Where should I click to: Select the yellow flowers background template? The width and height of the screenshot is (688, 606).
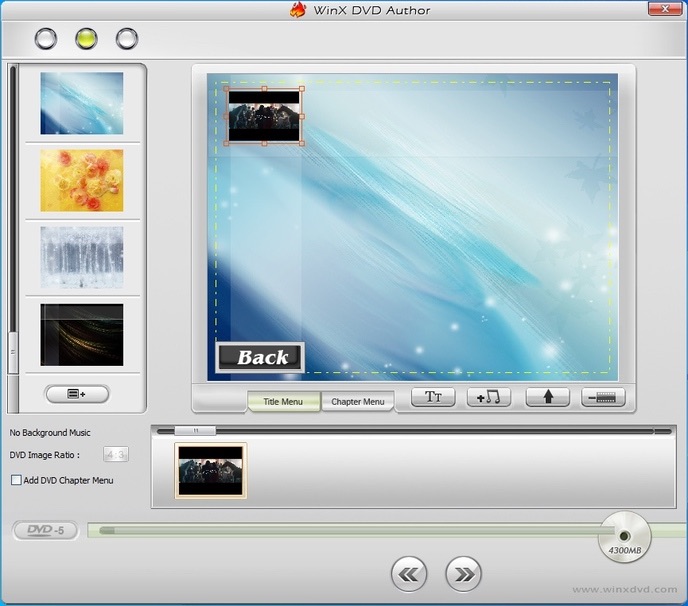pyautogui.click(x=82, y=180)
